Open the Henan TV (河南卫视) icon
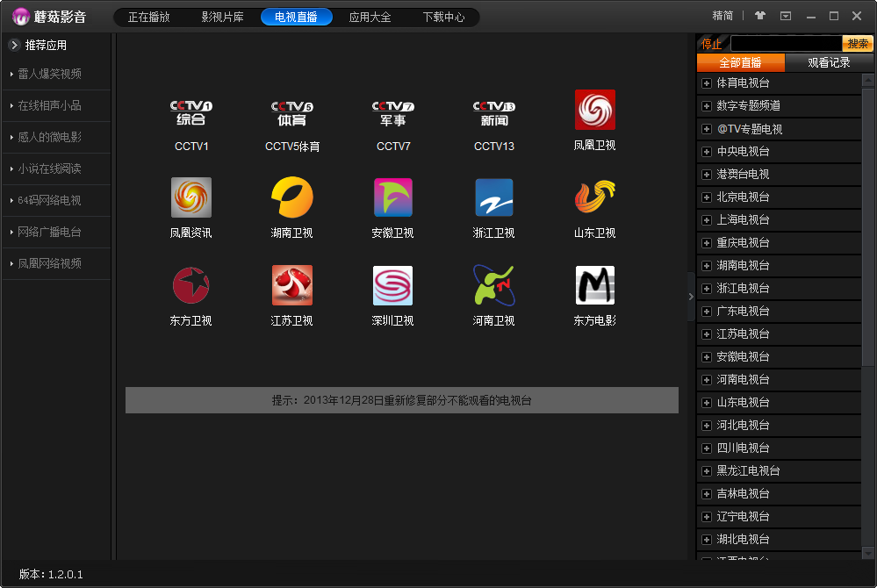Image resolution: width=877 pixels, height=588 pixels. coord(494,285)
